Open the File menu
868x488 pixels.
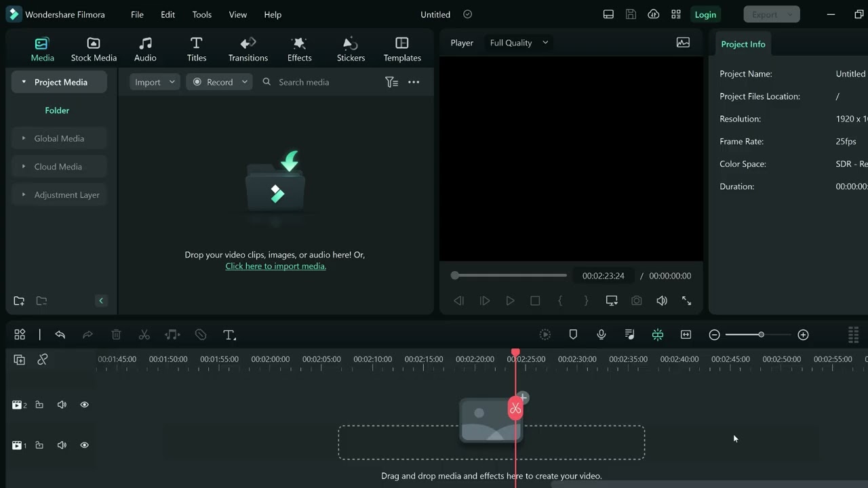[137, 14]
